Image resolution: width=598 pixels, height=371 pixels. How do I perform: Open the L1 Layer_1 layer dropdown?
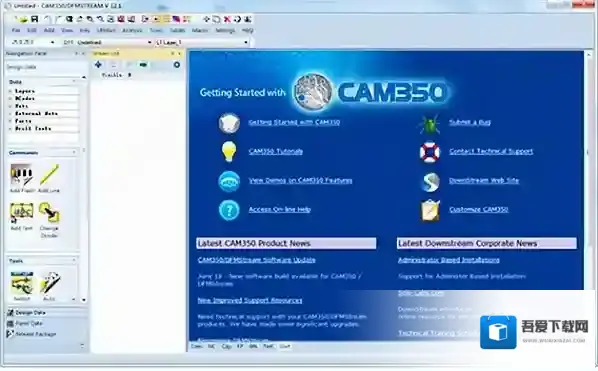[x=246, y=42]
